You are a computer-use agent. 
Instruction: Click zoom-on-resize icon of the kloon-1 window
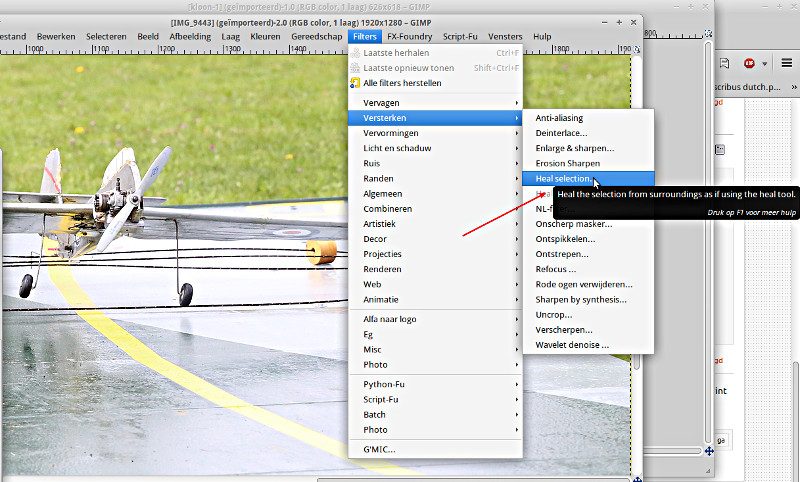709,34
